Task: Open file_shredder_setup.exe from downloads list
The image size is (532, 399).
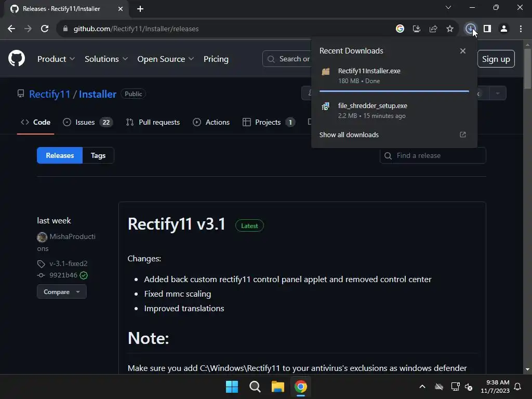Action: tap(394, 110)
